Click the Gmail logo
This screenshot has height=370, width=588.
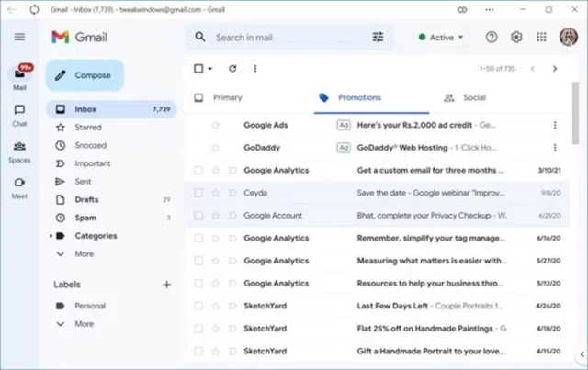pos(80,37)
